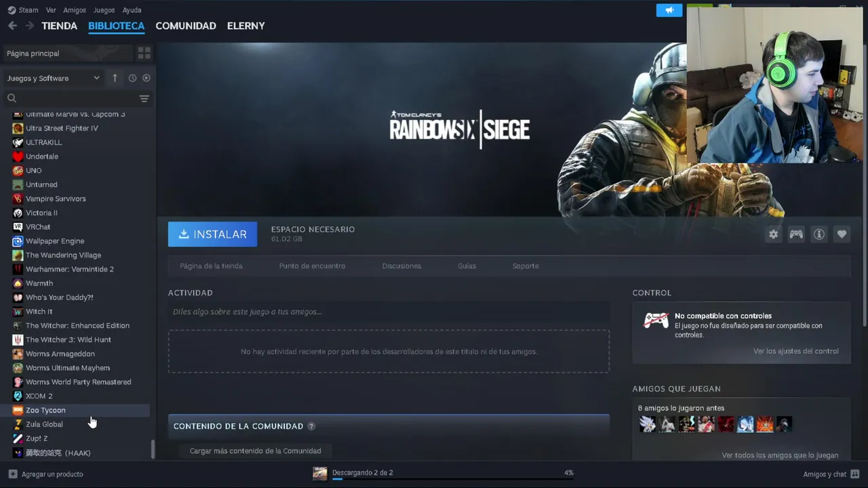Click the library search magnifier icon
The width and height of the screenshot is (868, 488).
click(12, 98)
